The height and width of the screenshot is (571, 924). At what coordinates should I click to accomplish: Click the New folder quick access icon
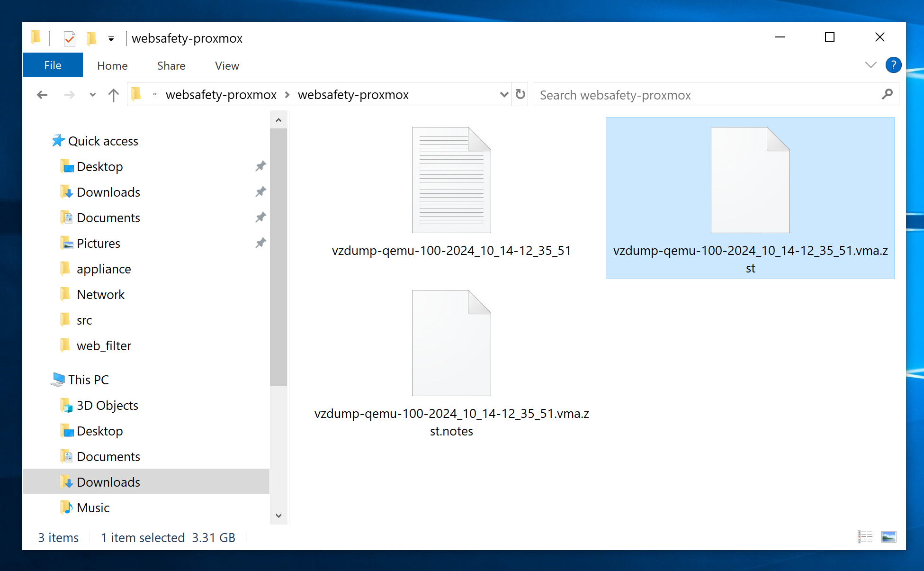tap(91, 38)
